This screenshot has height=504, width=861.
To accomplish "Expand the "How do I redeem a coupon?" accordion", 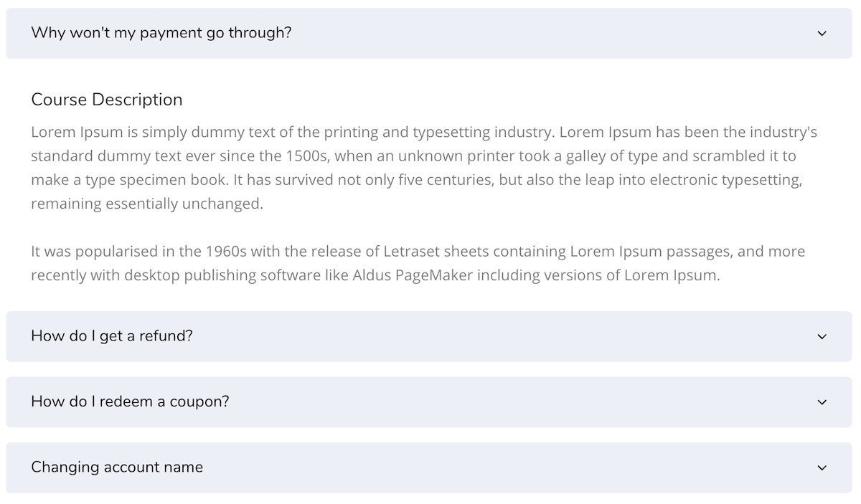I will (x=429, y=402).
